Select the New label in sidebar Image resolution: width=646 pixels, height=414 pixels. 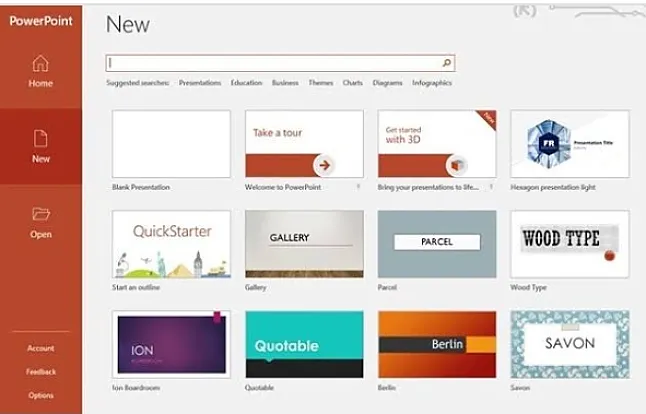click(41, 159)
